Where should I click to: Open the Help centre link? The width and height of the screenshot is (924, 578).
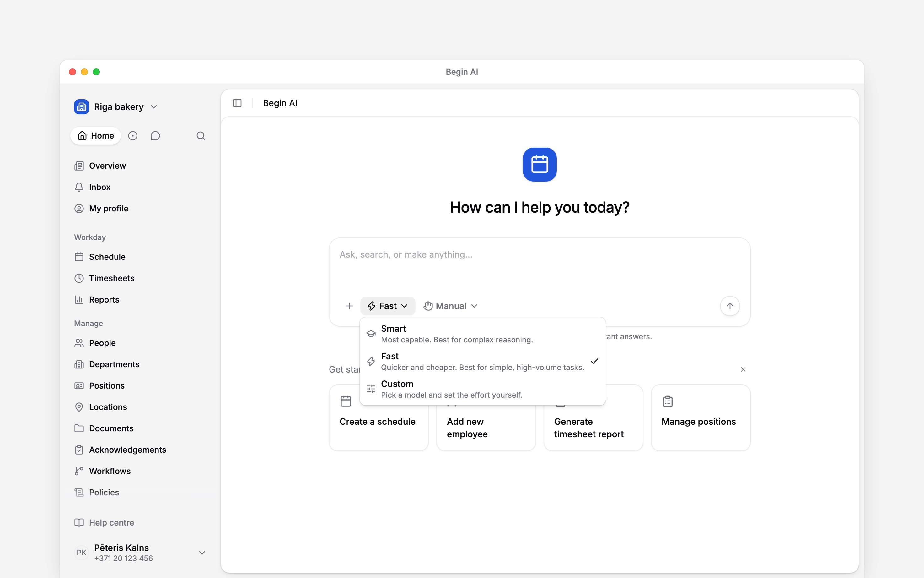tap(140, 523)
